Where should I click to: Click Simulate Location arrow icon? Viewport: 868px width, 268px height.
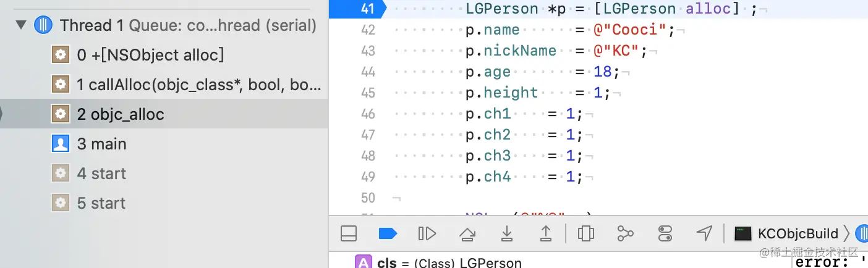coord(704,233)
